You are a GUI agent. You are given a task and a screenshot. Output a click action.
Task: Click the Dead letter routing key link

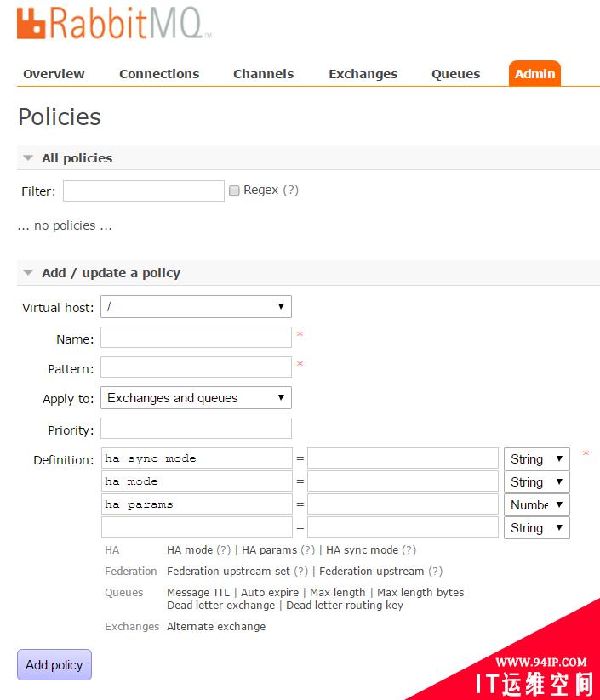click(345, 606)
